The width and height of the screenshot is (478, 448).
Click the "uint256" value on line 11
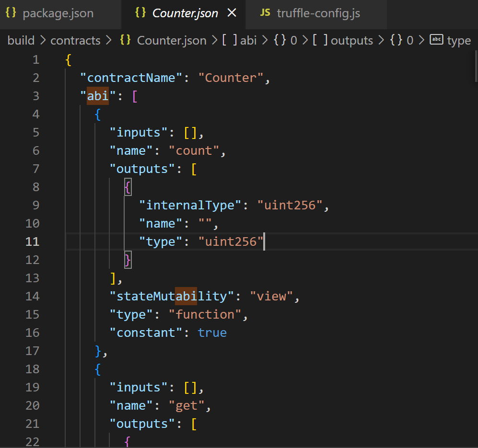point(231,241)
